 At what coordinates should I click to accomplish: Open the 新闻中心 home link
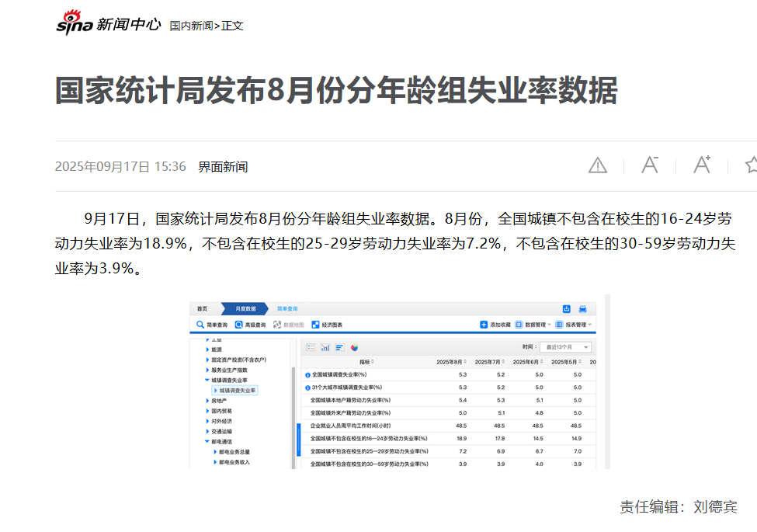pos(128,24)
